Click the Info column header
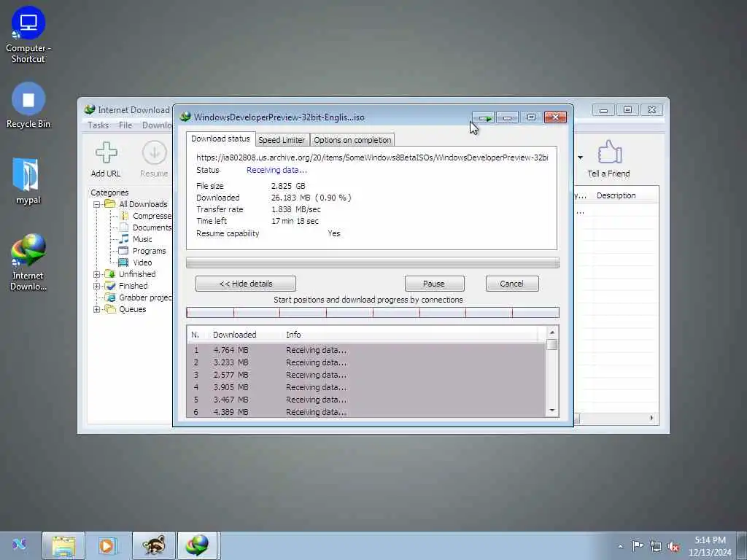This screenshot has height=560, width=747. click(293, 335)
